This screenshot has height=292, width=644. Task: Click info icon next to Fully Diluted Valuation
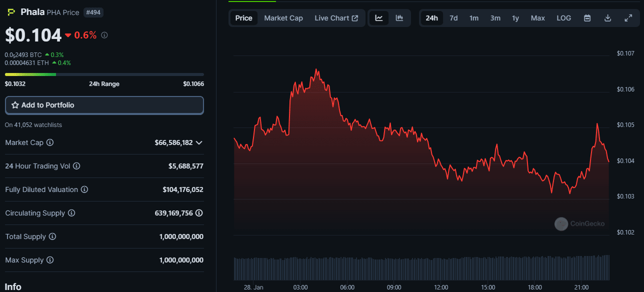84,189
